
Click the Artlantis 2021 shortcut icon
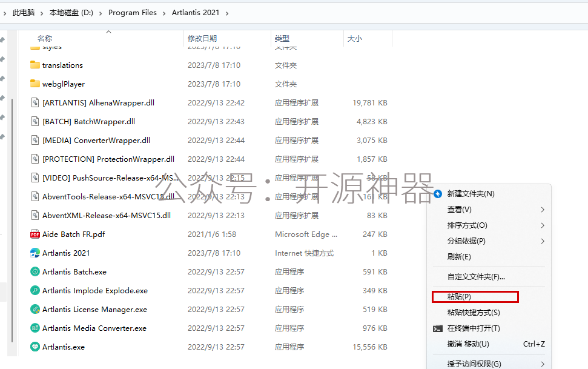(35, 253)
